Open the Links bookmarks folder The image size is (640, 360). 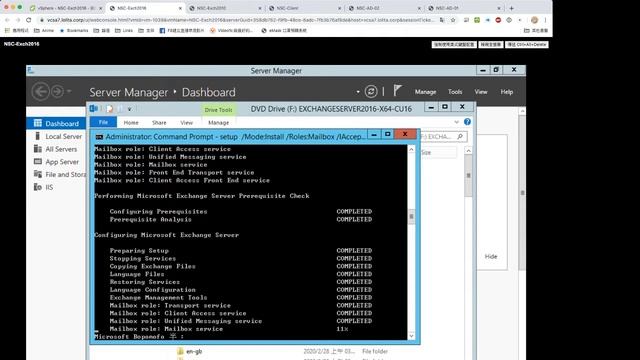124,31
